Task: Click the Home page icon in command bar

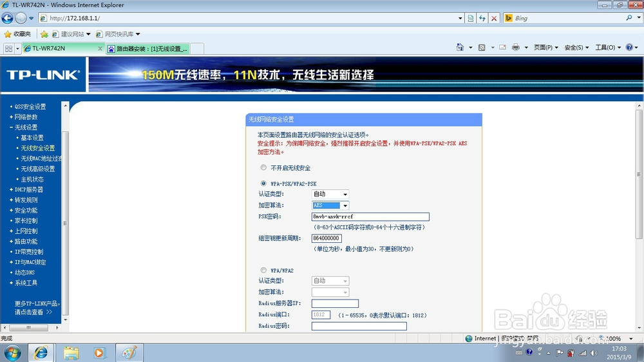Action: [460, 47]
